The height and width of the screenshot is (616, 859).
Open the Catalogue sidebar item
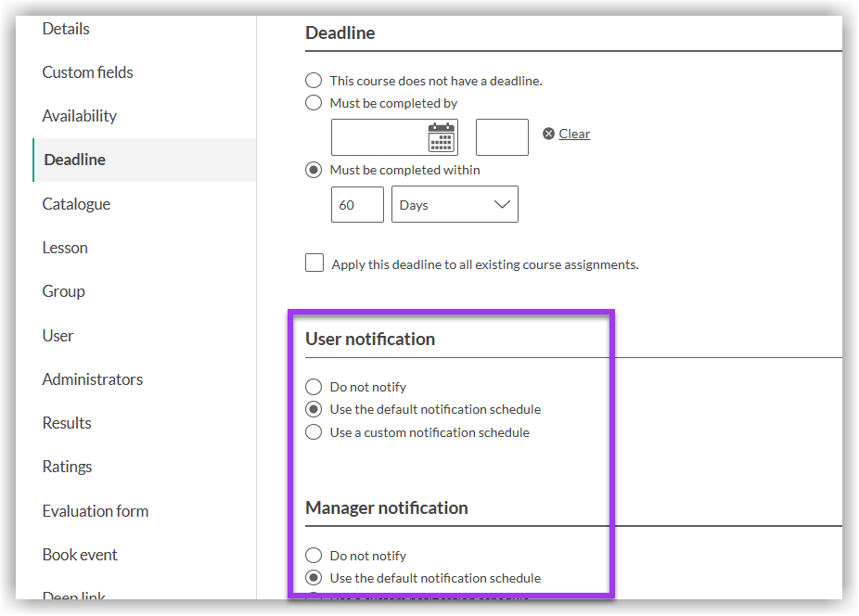76,204
